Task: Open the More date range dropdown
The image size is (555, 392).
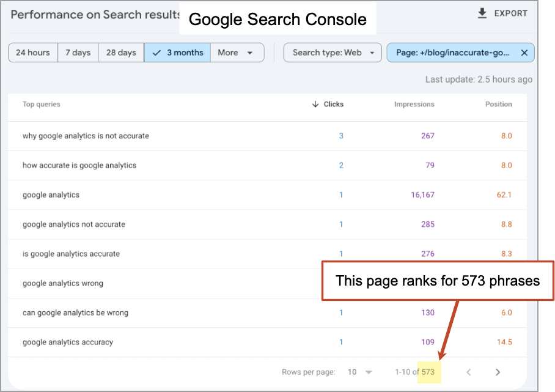Action: click(237, 53)
